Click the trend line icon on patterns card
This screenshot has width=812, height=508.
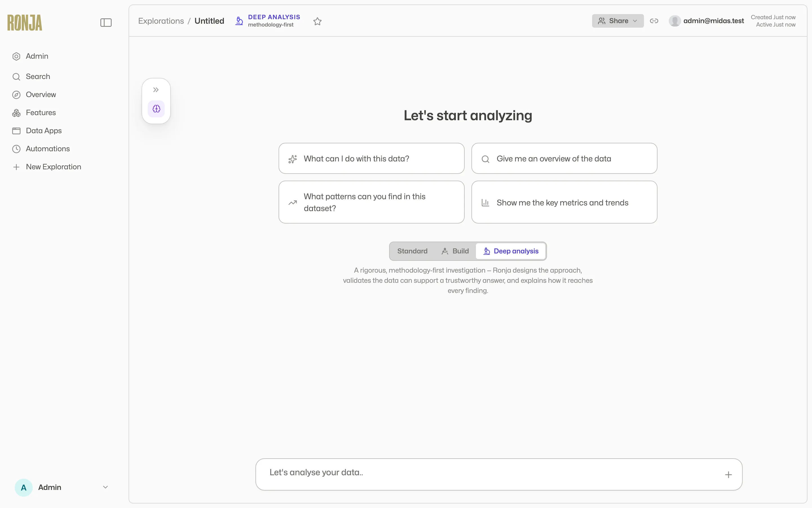click(293, 203)
